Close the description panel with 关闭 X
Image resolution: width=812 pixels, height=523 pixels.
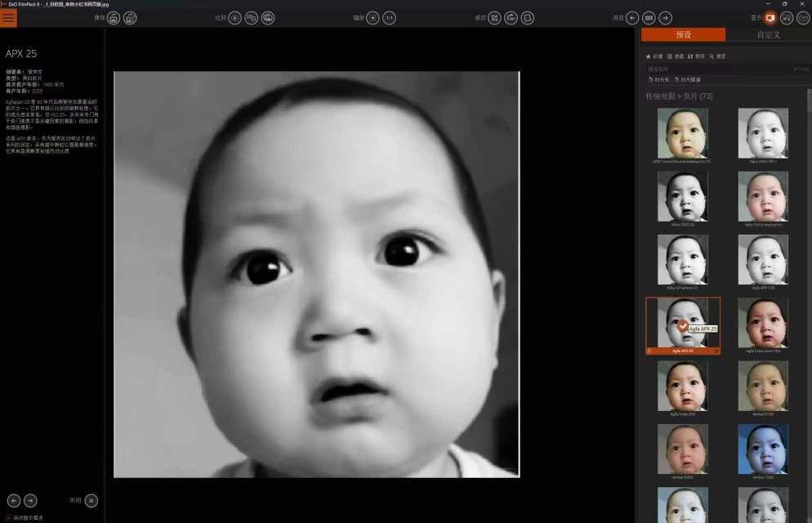(91, 501)
